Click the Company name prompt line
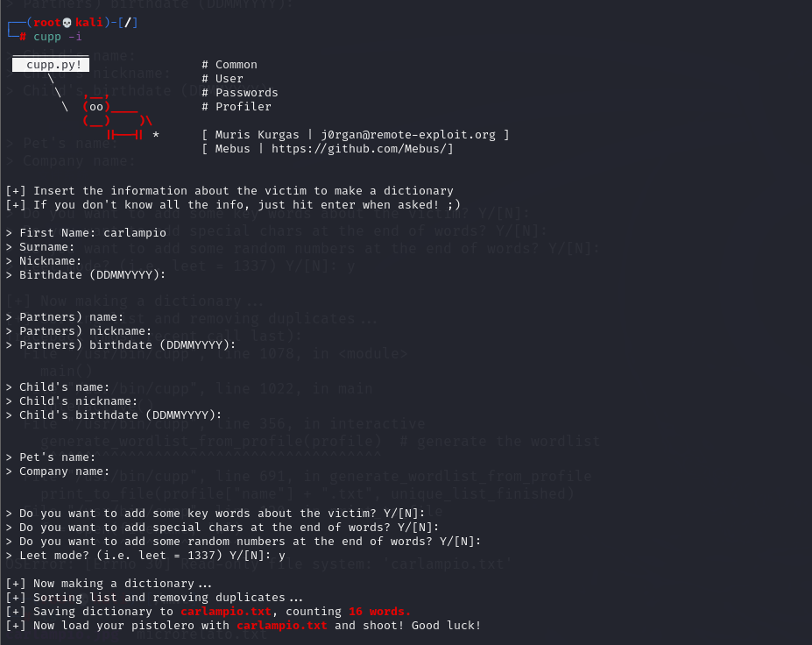Viewport: 812px width, 645px height. tap(58, 471)
